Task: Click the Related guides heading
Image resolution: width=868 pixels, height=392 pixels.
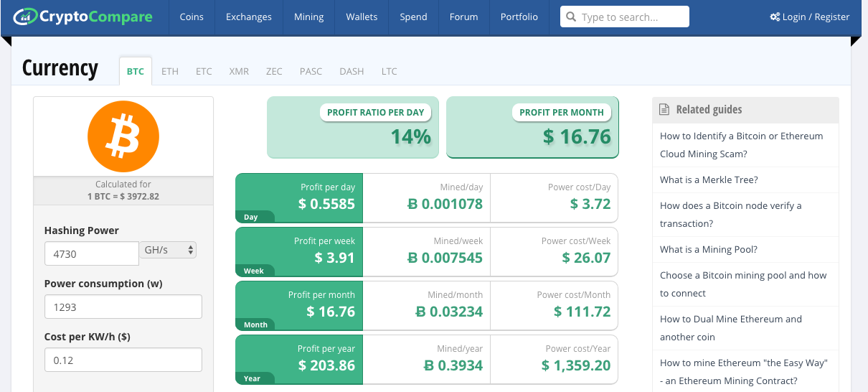Action: (x=709, y=110)
